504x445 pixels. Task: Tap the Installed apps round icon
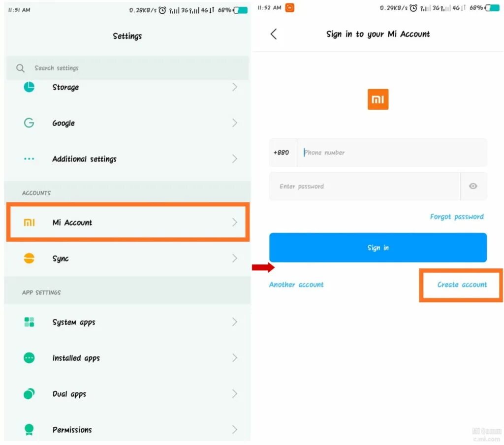[x=29, y=358]
